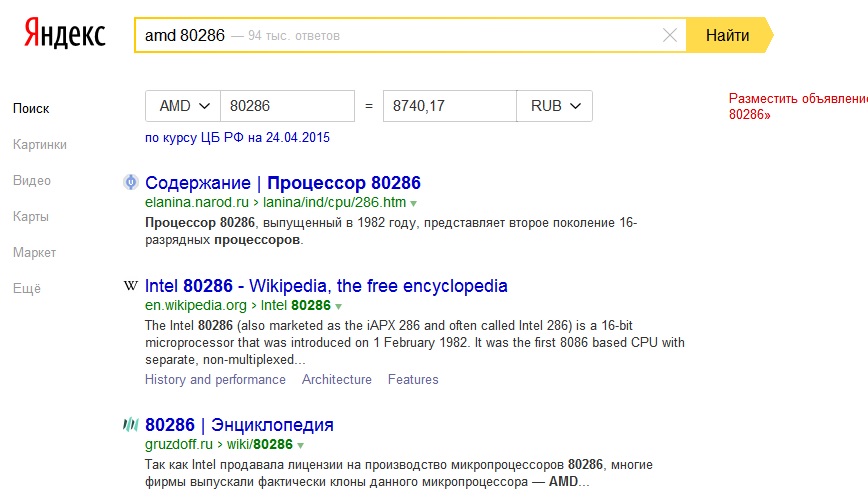Open the Содержание | Процессор 80286 result
This screenshot has width=868, height=503.
[283, 183]
